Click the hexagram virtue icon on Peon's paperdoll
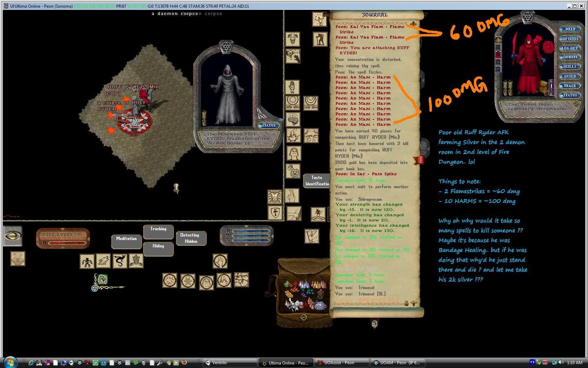588x368 pixels. pos(527,17)
